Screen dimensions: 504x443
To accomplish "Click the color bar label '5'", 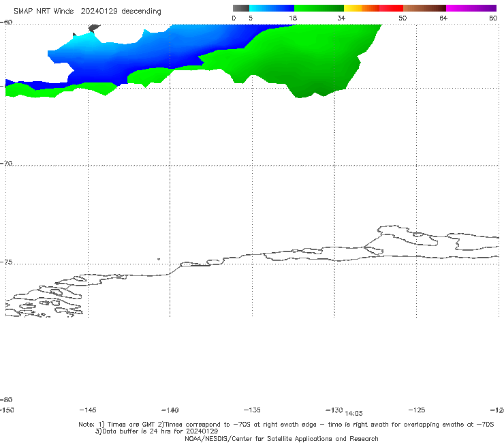I will coord(251,18).
